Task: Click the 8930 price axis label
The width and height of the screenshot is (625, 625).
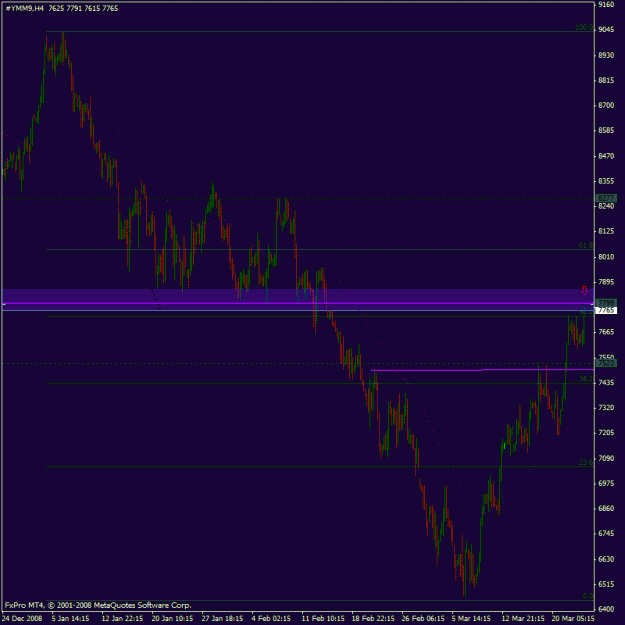Action: (x=606, y=55)
